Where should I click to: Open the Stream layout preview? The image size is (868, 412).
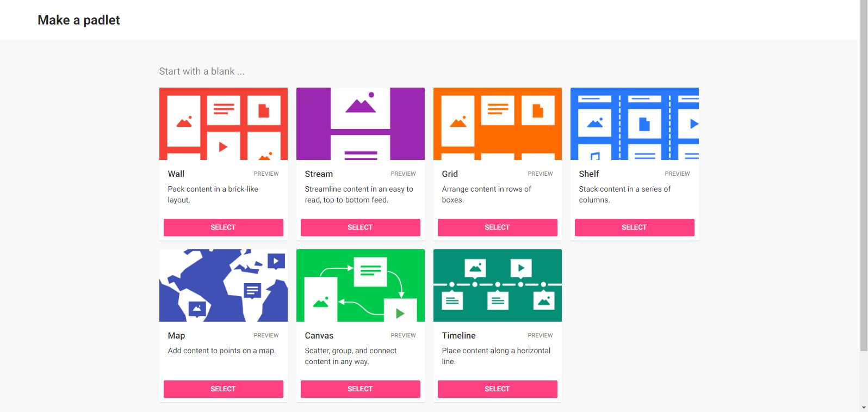tap(403, 174)
